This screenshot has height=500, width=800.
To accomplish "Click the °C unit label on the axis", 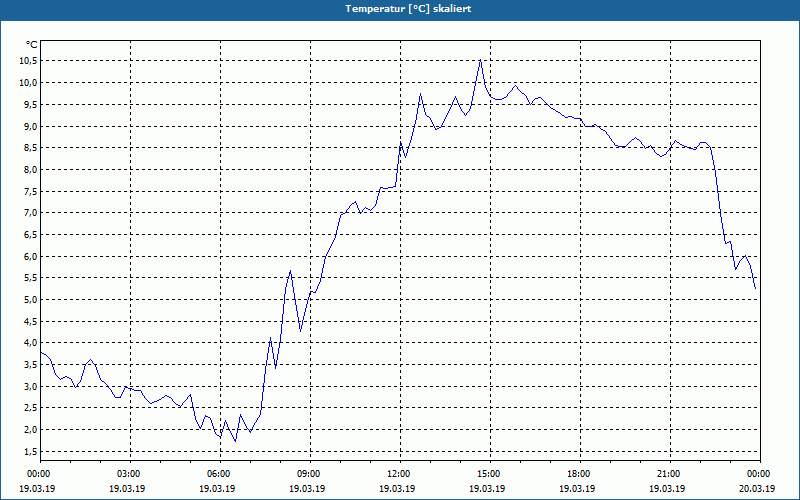I will 32,45.
